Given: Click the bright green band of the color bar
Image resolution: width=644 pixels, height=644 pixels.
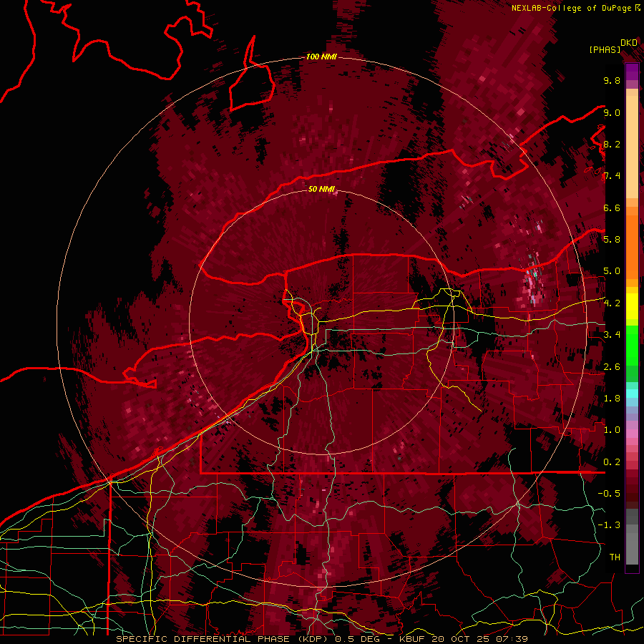Looking at the screenshot, I should (632, 345).
